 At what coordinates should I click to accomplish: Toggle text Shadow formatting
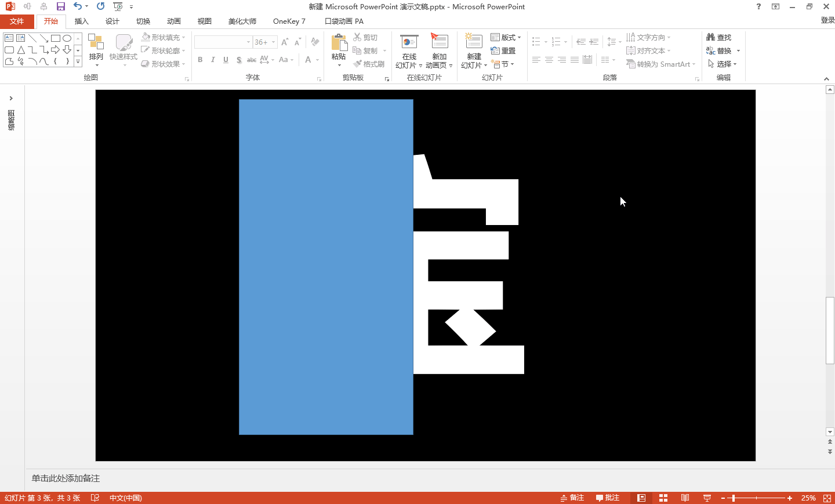click(x=239, y=60)
